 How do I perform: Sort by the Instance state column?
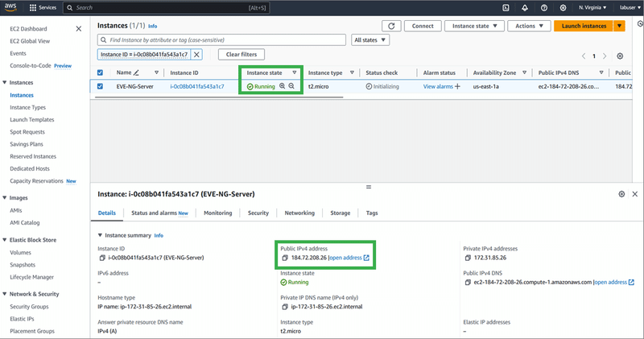[295, 72]
